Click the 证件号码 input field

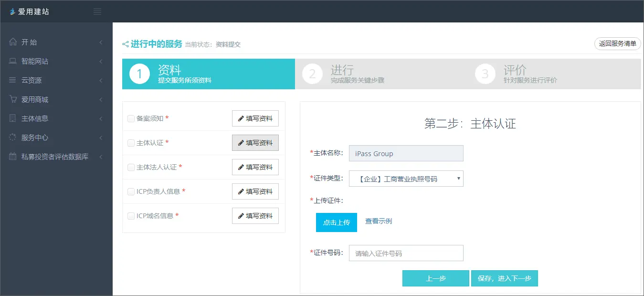[x=406, y=253]
